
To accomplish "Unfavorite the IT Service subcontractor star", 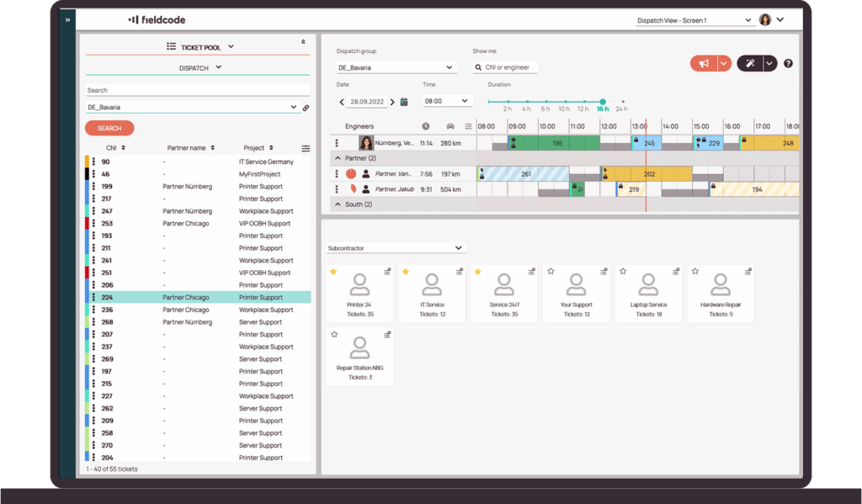I will [406, 271].
